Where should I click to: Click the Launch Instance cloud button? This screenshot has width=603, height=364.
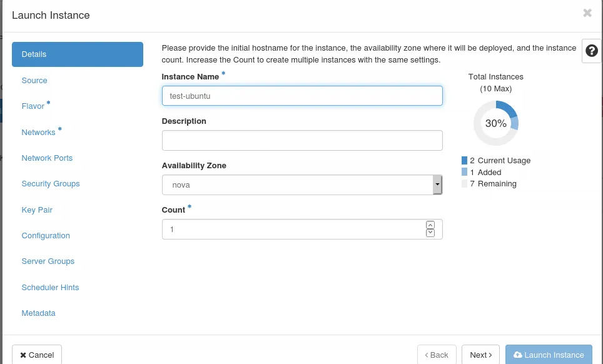coord(549,355)
